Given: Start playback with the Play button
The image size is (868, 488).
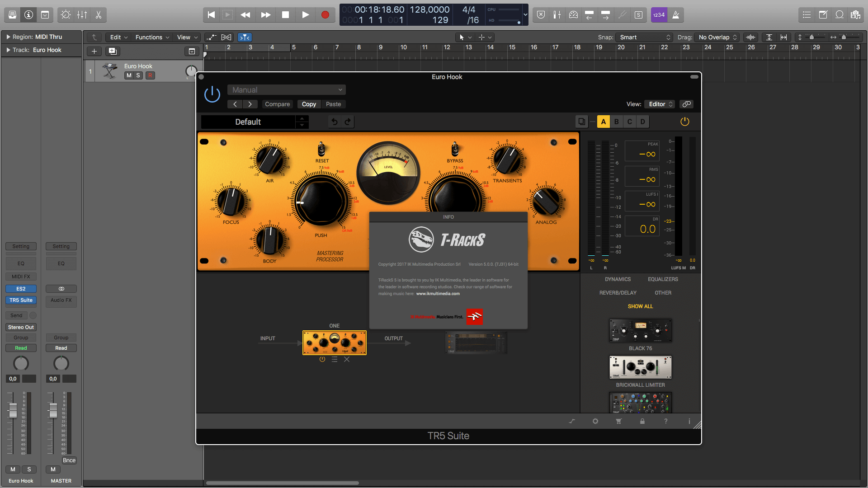Looking at the screenshot, I should [x=305, y=15].
